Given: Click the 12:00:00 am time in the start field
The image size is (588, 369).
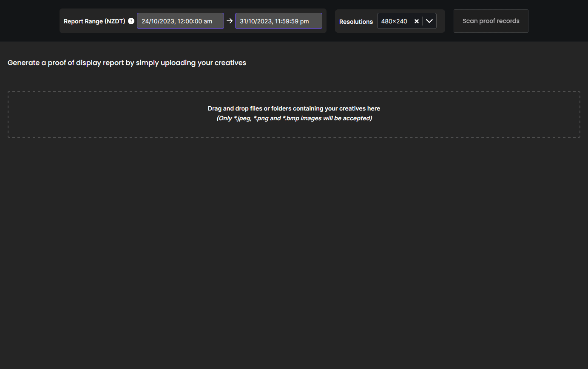Looking at the screenshot, I should click(195, 21).
